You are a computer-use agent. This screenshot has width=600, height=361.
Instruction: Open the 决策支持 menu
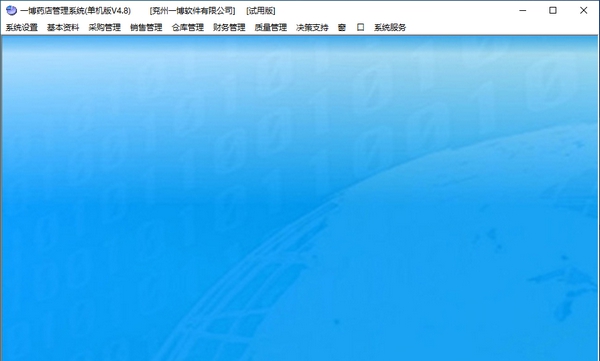[x=312, y=27]
